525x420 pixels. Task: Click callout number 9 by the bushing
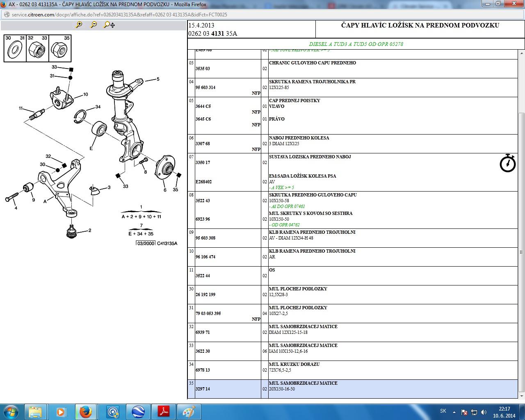click(33, 200)
